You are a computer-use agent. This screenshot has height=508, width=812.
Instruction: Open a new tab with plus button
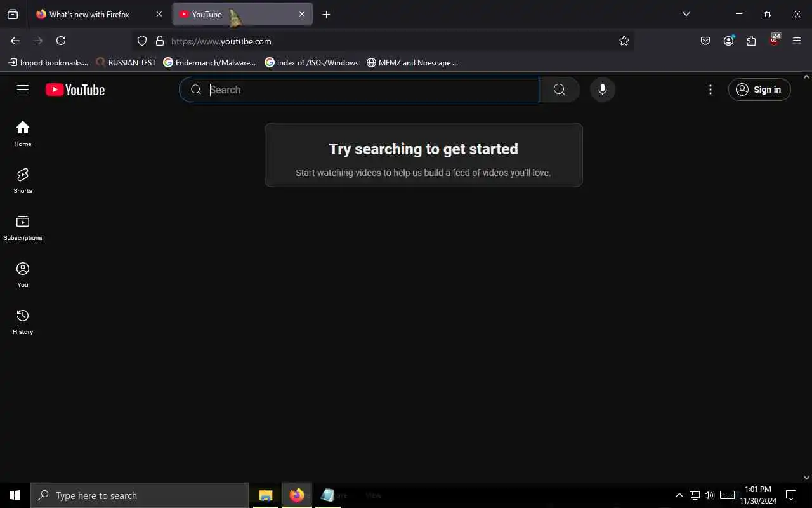pos(326,14)
